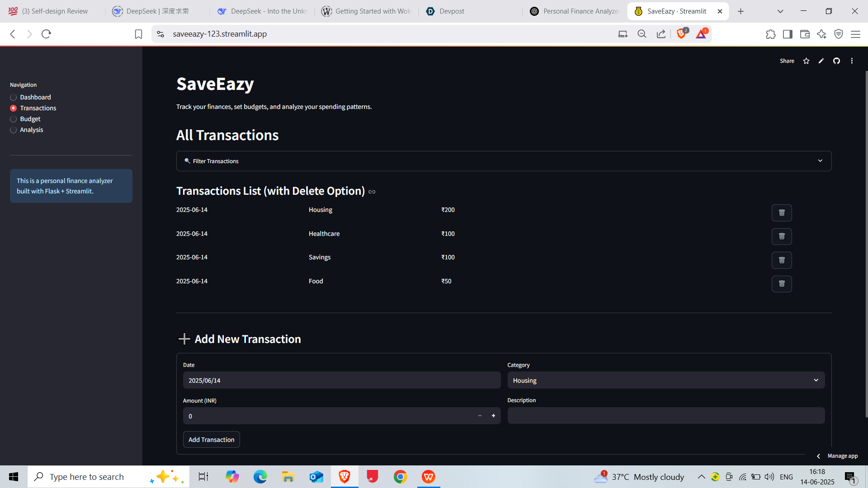Click the Add Transaction button

point(211,440)
